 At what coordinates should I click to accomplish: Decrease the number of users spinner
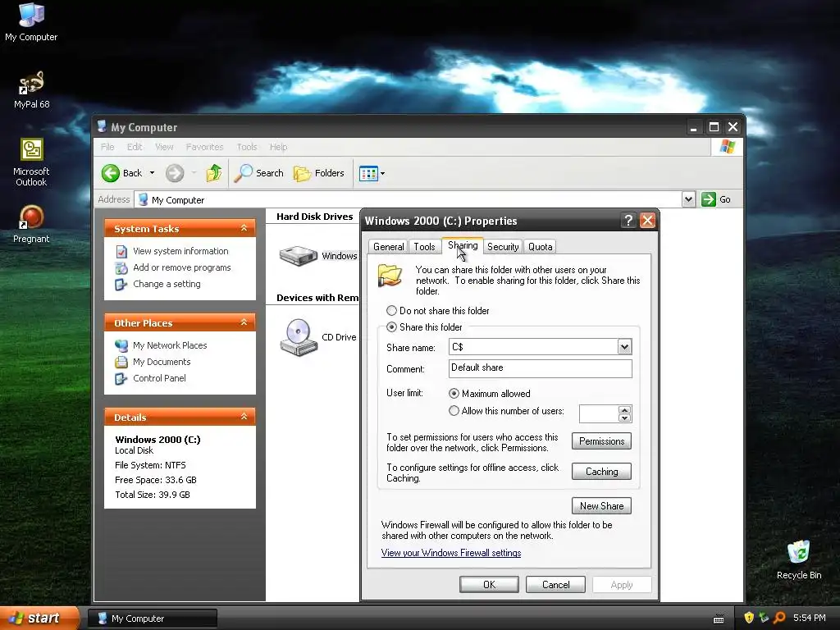tap(624, 418)
